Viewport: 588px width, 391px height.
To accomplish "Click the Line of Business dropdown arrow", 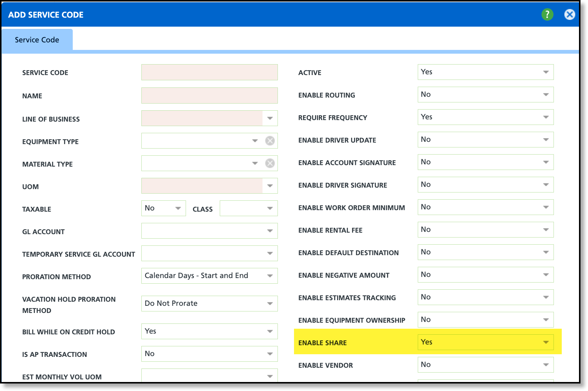I will point(270,118).
